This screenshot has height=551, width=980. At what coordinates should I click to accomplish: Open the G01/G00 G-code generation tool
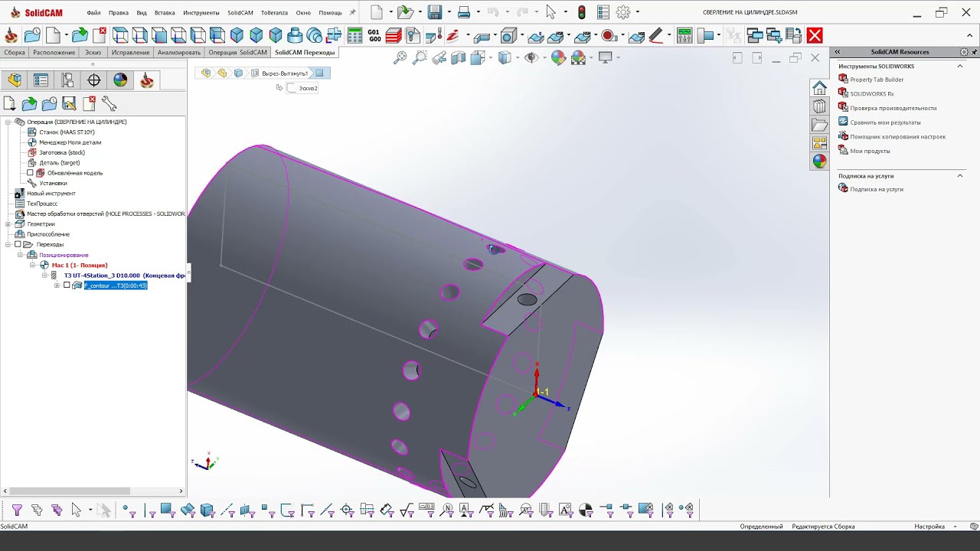[374, 35]
